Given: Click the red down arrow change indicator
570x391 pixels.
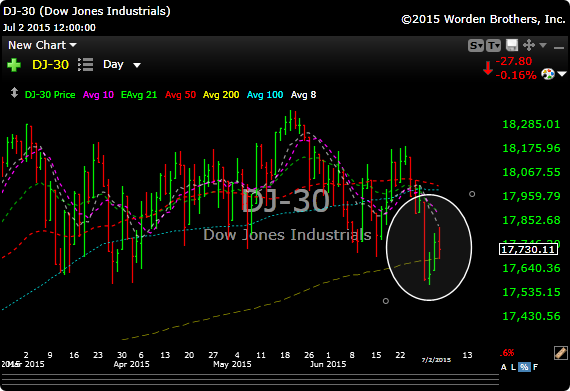Looking at the screenshot, I should [x=488, y=68].
